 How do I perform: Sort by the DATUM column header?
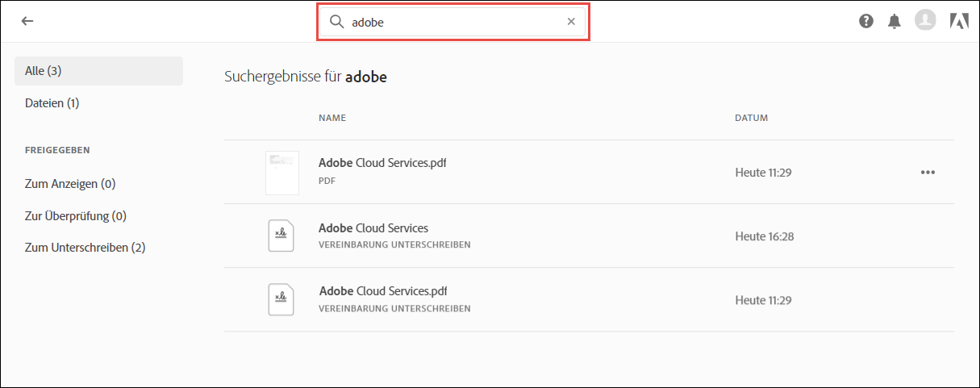coord(751,118)
